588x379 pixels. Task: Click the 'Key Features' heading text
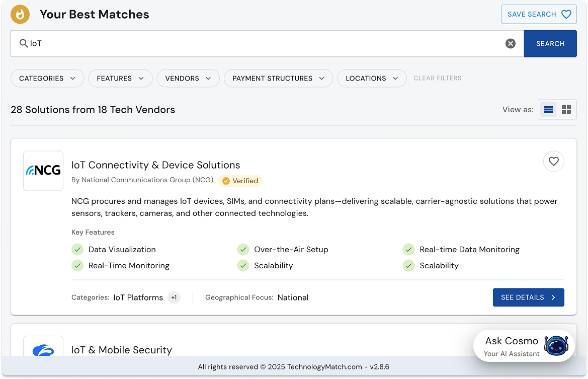(93, 232)
